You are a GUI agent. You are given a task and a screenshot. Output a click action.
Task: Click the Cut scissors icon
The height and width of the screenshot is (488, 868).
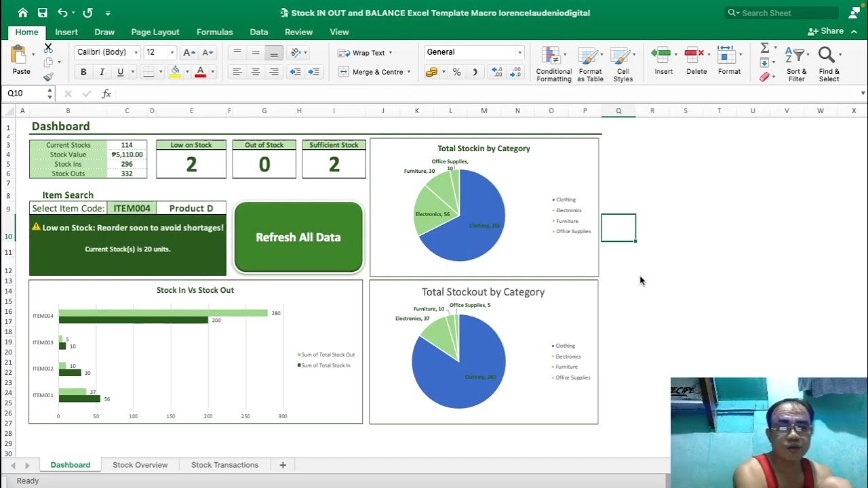point(48,48)
